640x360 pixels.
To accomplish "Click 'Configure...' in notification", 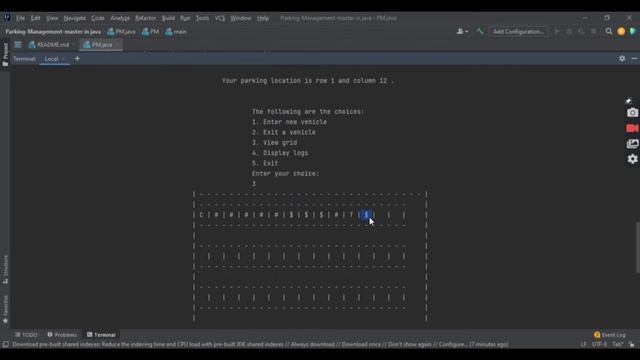I will coord(453,344).
